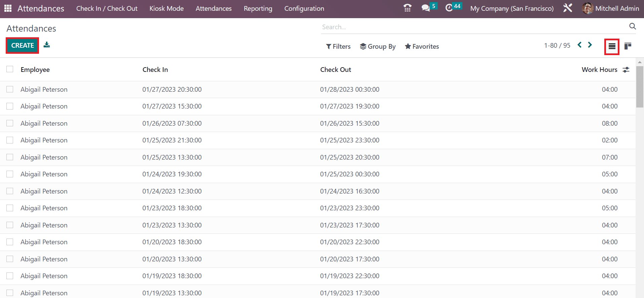Click the CREATE button
This screenshot has height=298, width=644.
[23, 45]
